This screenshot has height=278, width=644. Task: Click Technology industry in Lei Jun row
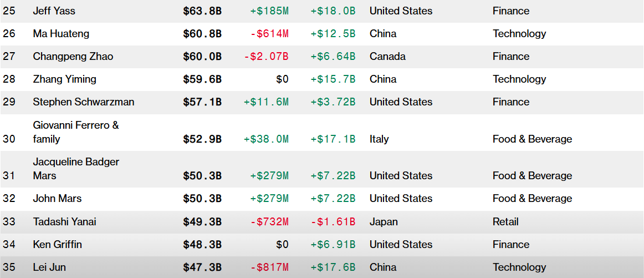519,267
